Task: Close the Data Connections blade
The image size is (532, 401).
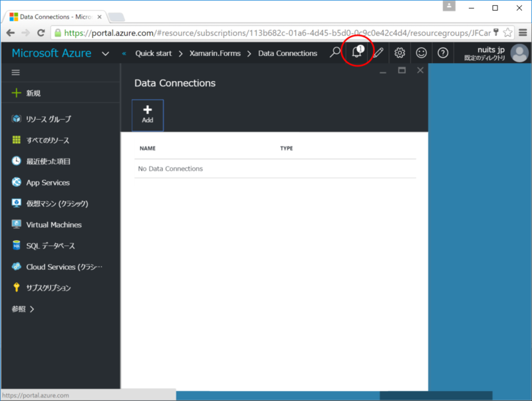Action: pos(420,70)
